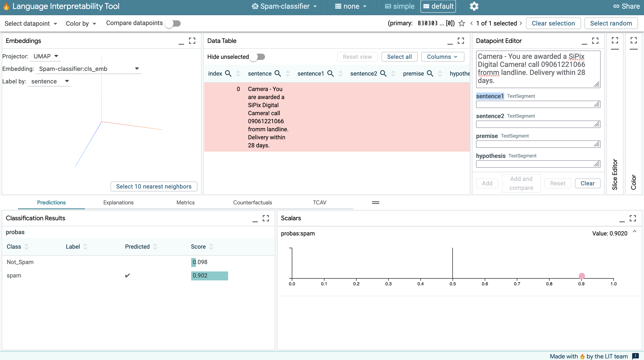Click the Select random button

pyautogui.click(x=611, y=23)
